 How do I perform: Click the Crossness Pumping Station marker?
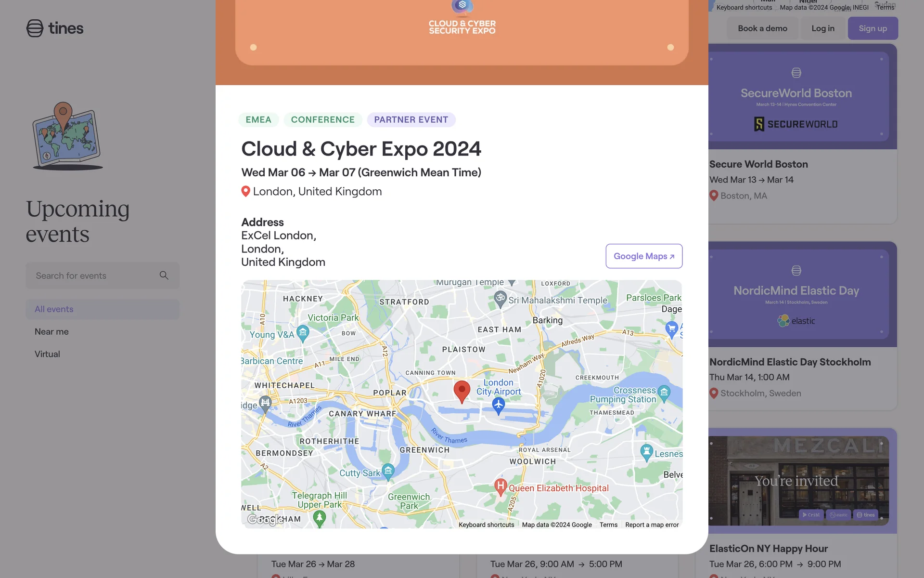tap(664, 393)
